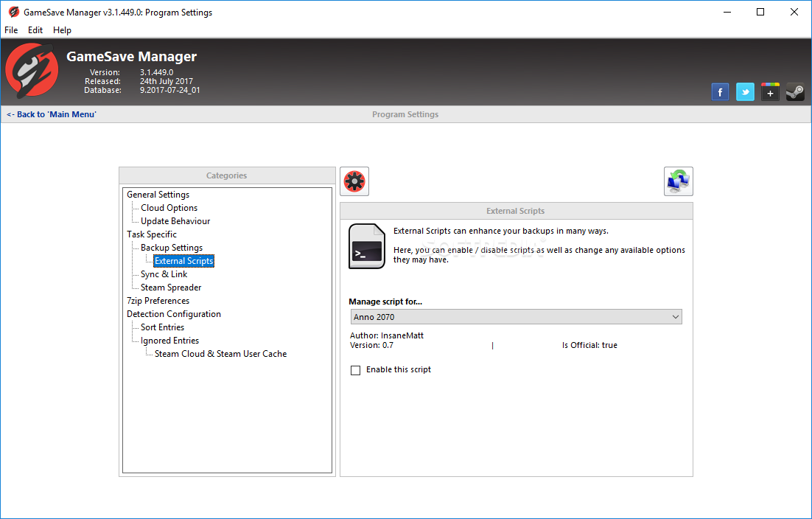Go back to 'Main Menu' link

coord(52,114)
